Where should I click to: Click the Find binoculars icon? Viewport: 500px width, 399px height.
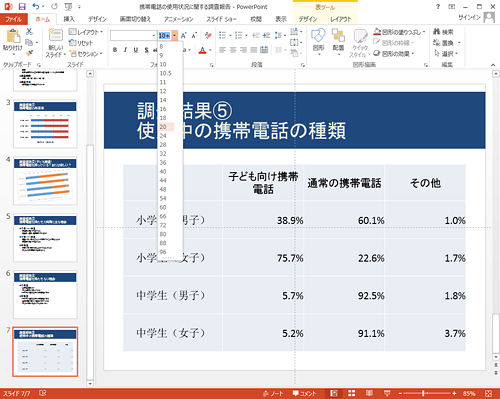click(x=436, y=32)
